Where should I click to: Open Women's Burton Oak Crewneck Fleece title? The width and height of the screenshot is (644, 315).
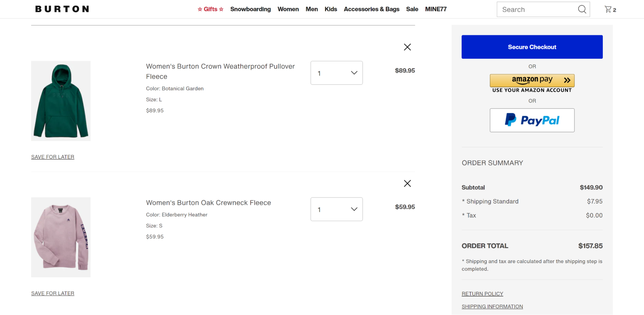(x=208, y=203)
